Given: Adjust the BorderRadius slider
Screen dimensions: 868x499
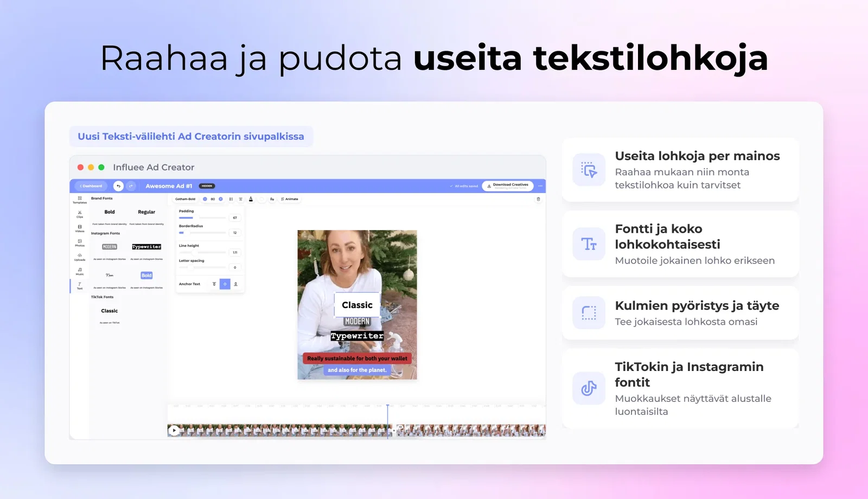Looking at the screenshot, I should (202, 233).
